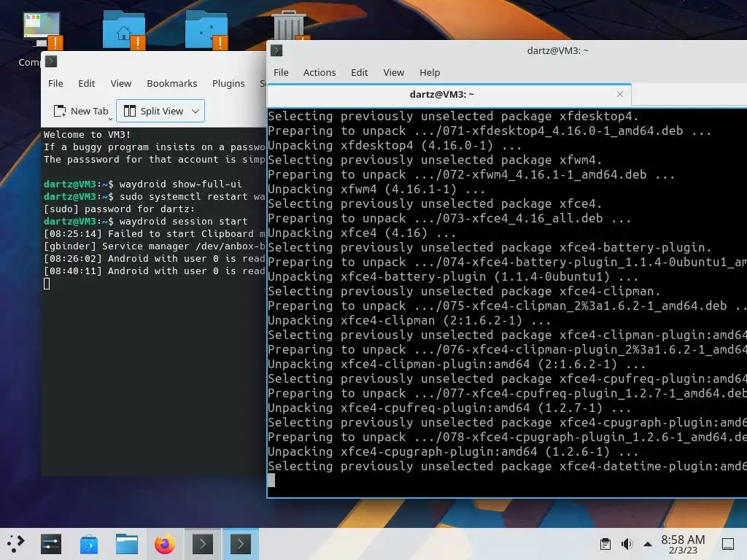Click the front terminal window's title icon
The width and height of the screenshot is (747, 560).
coord(276,50)
